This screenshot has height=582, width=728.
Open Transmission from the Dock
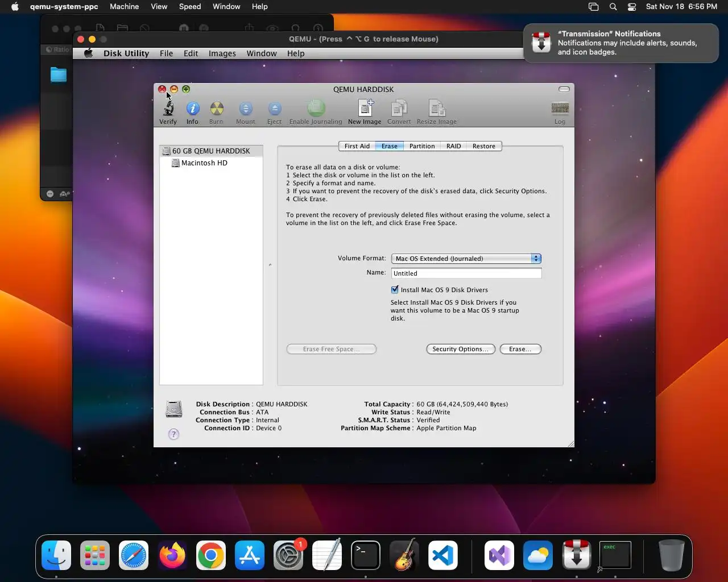coord(577,555)
